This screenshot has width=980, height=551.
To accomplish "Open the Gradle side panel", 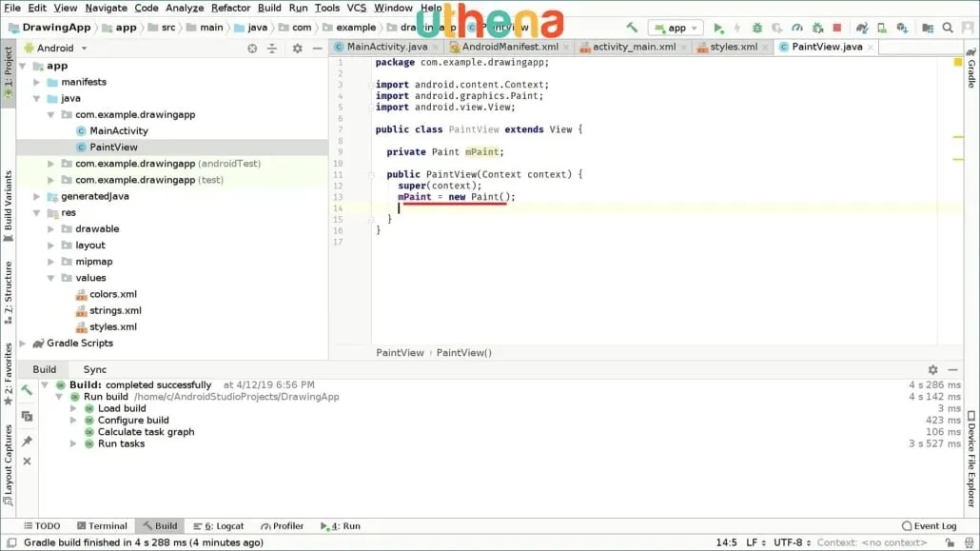I will (x=971, y=69).
